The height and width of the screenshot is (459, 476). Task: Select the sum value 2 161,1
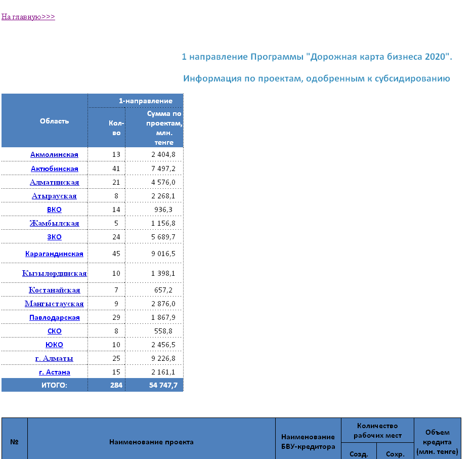click(x=163, y=372)
